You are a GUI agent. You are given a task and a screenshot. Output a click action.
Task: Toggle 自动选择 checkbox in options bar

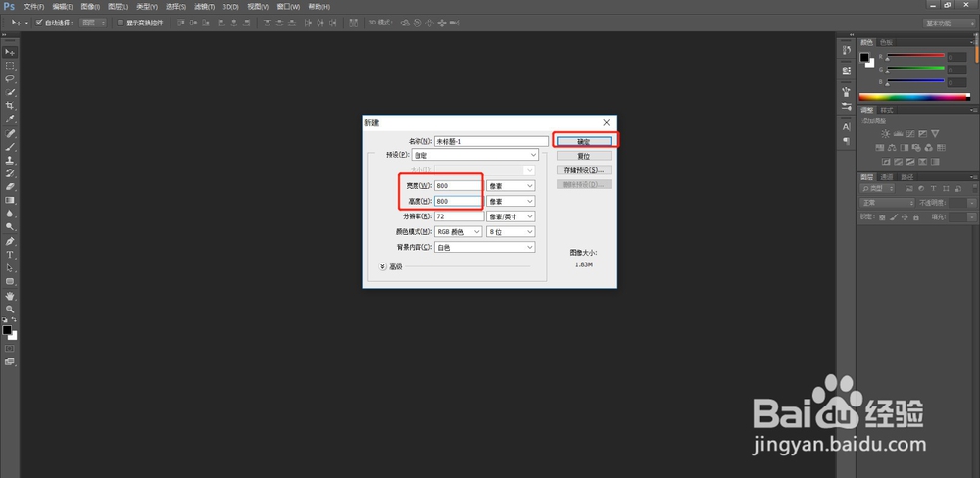(x=39, y=23)
